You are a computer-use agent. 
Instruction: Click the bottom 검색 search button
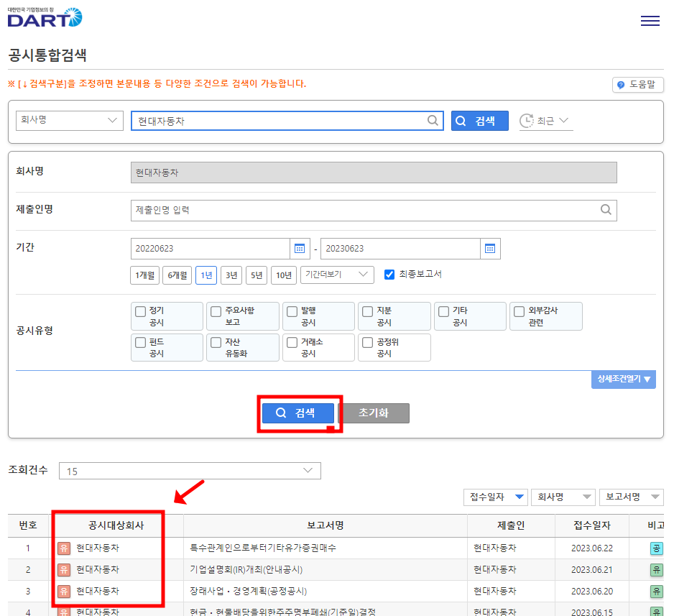pyautogui.click(x=298, y=413)
